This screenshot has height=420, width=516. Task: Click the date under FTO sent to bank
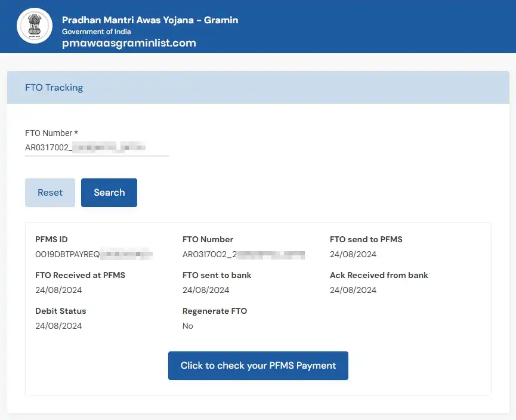(206, 291)
